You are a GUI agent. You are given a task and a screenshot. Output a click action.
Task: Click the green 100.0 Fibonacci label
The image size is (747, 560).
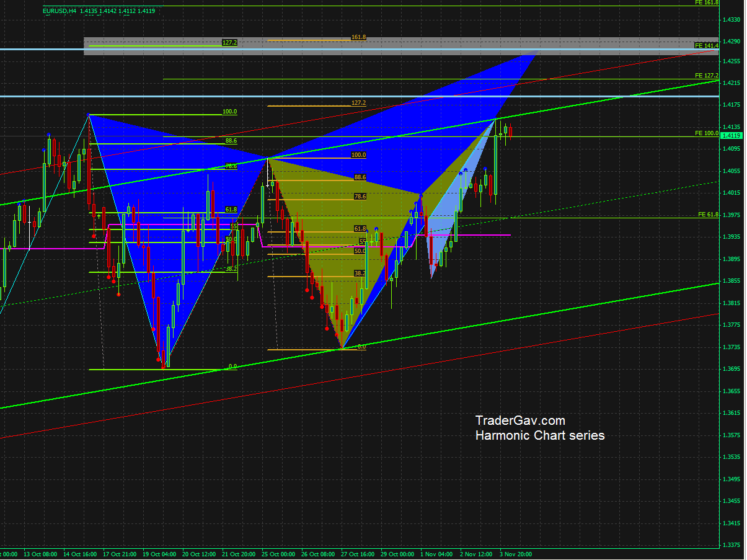[229, 112]
